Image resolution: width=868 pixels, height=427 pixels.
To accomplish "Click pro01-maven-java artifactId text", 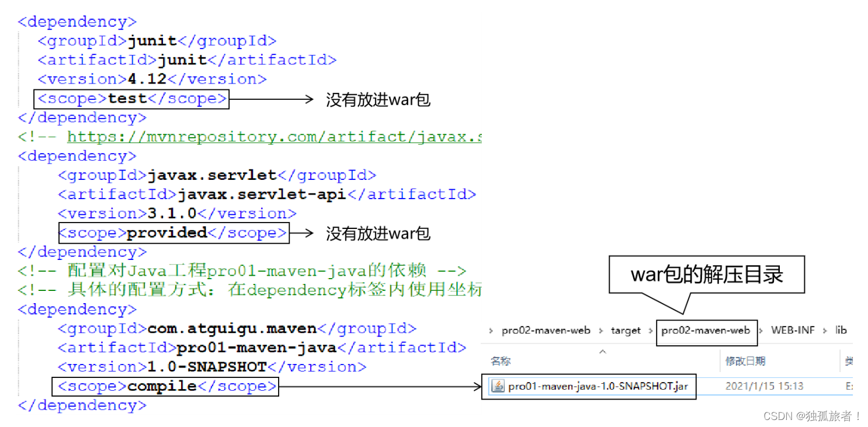I will (256, 348).
